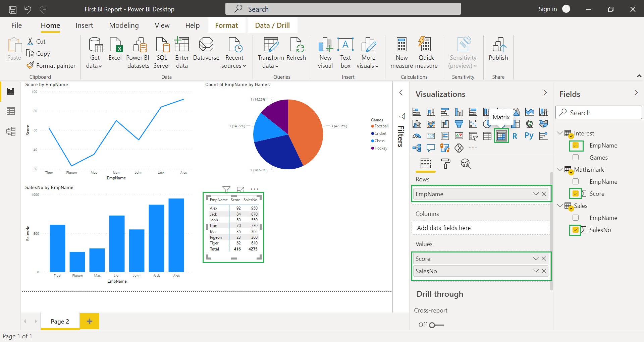Image resolution: width=644 pixels, height=342 pixels.
Task: Select the Matrix visual icon
Action: point(501,136)
